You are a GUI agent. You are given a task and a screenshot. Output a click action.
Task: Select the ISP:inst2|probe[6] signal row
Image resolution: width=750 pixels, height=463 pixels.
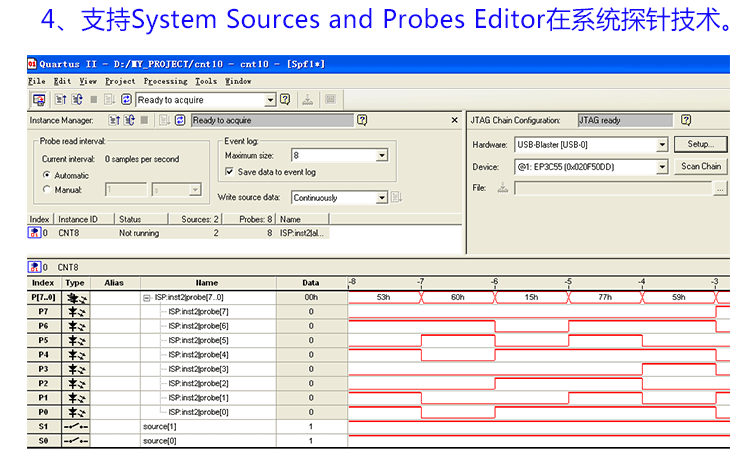(x=199, y=326)
